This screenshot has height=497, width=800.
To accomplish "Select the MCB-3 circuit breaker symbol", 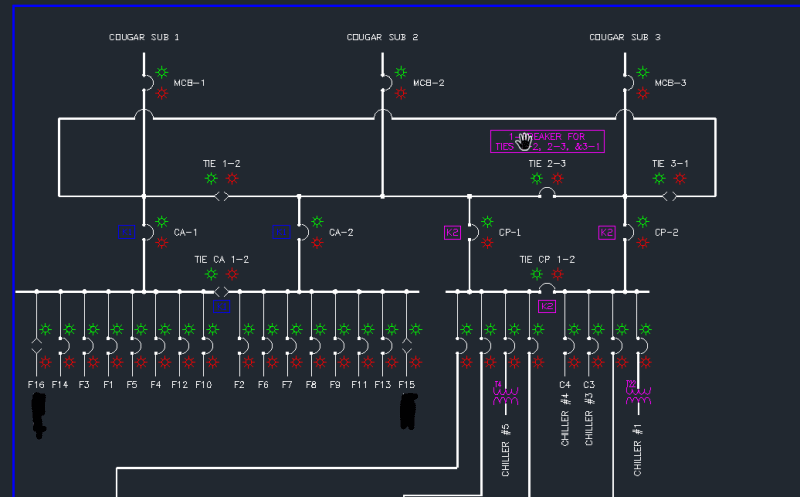I will tap(629, 83).
